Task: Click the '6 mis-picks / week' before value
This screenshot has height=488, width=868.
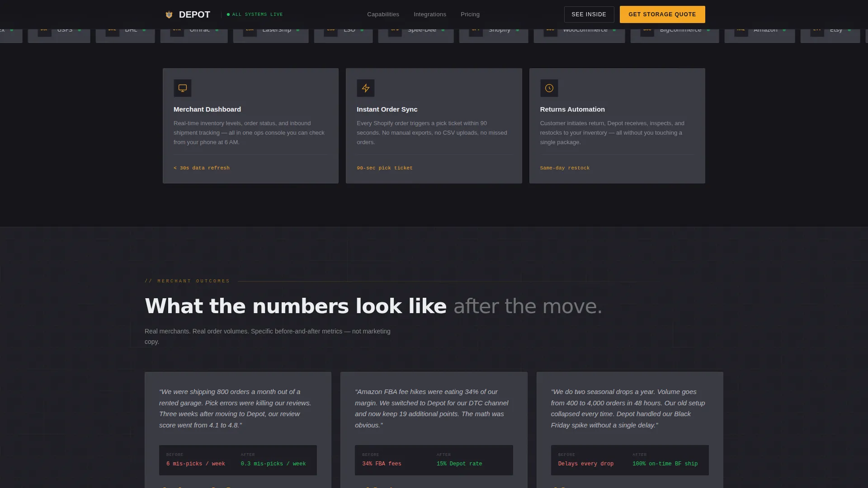Action: click(196, 464)
